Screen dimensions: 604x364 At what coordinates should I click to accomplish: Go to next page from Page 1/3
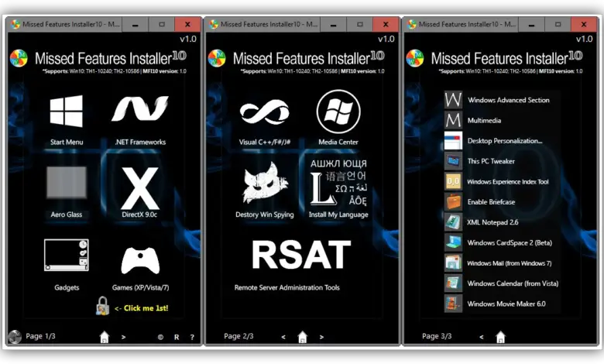pos(123,337)
